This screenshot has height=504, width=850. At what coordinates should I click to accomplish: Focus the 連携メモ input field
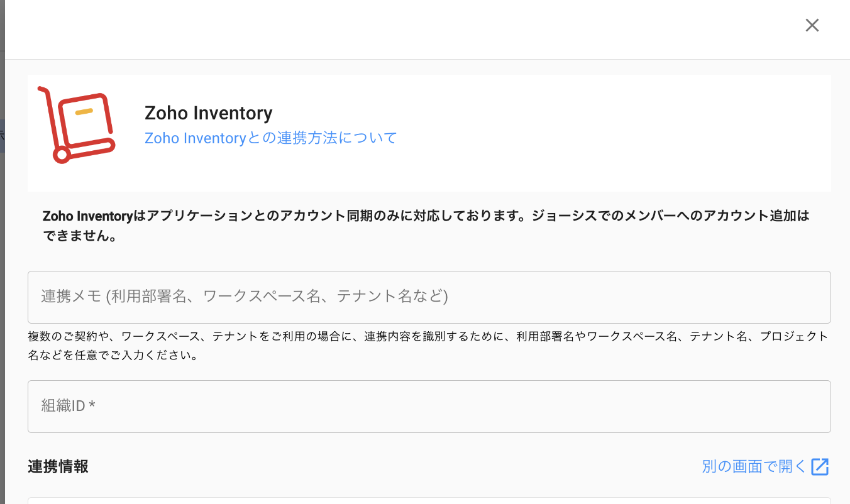pos(429,297)
